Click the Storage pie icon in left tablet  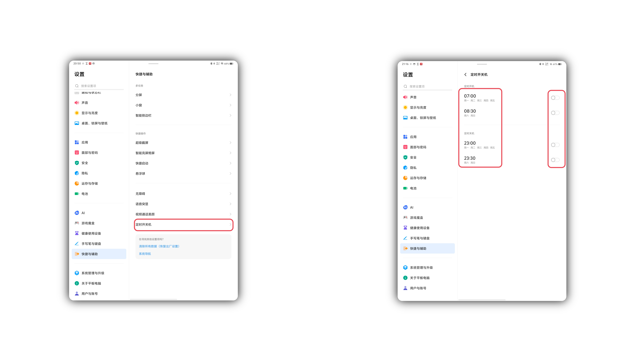coord(77,183)
